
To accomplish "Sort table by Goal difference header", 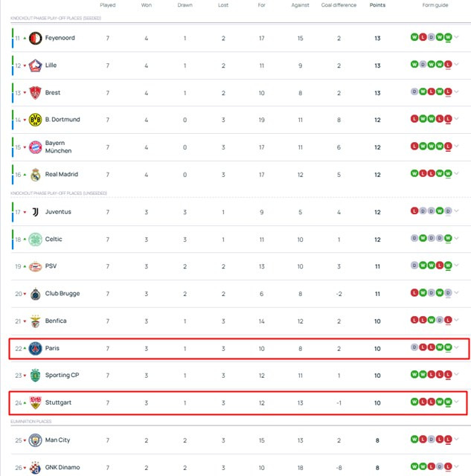I will (339, 5).
